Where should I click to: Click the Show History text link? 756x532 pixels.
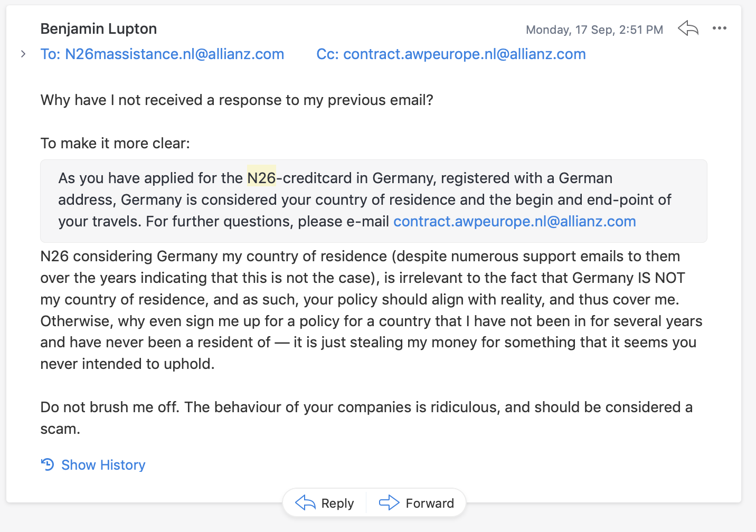pos(103,465)
